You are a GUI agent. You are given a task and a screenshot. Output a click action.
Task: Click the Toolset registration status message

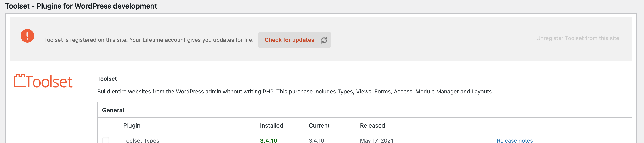click(x=149, y=40)
